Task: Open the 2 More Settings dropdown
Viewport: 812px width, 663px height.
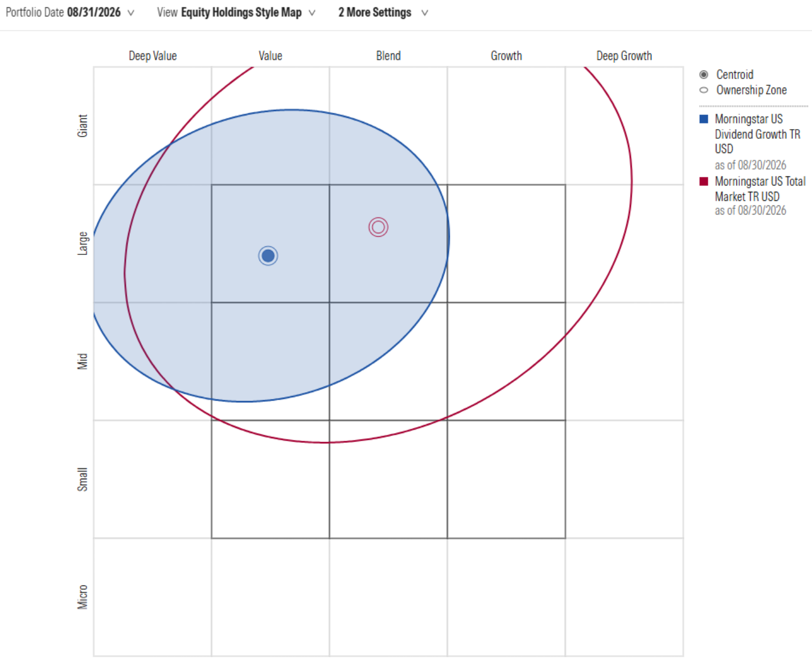Action: click(x=383, y=13)
